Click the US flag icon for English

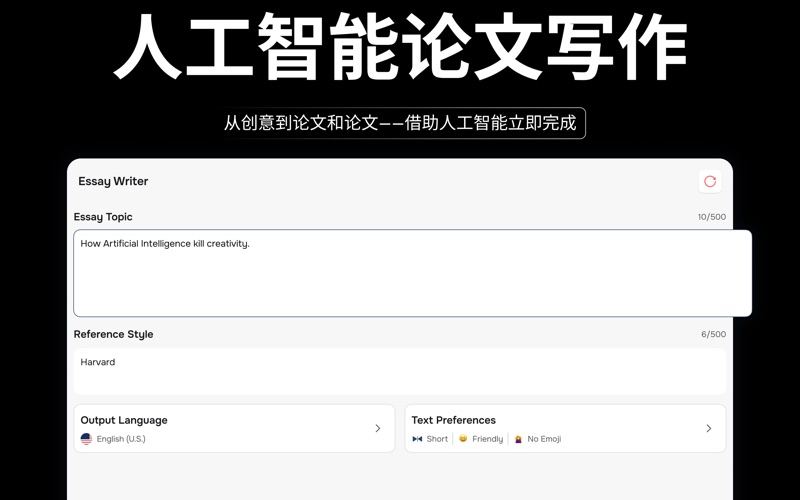[x=86, y=439]
